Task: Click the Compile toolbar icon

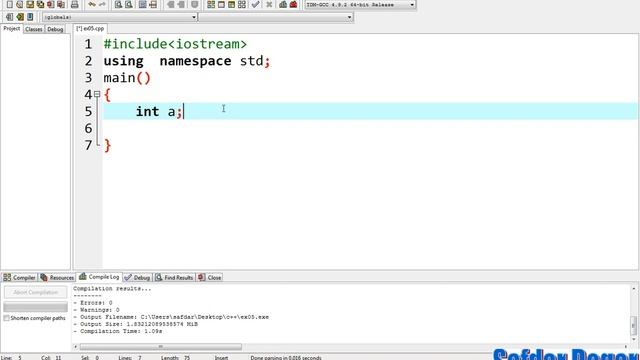Action: 211,4
